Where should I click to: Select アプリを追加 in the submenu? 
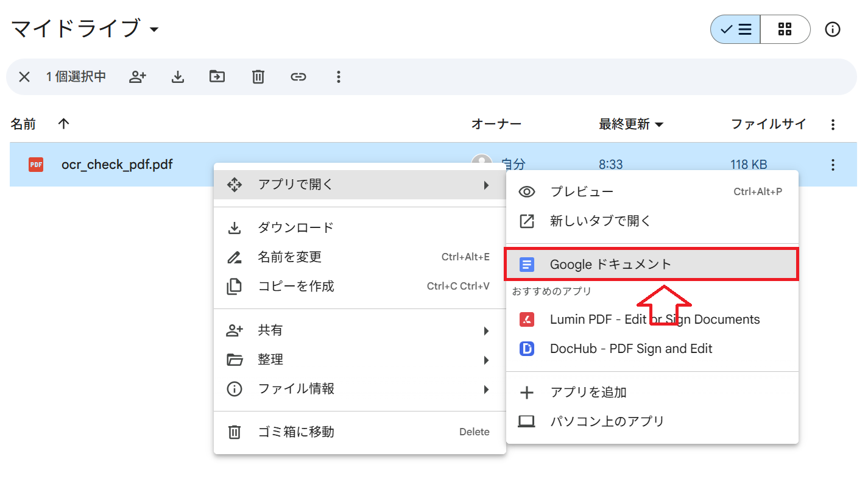(x=652, y=393)
